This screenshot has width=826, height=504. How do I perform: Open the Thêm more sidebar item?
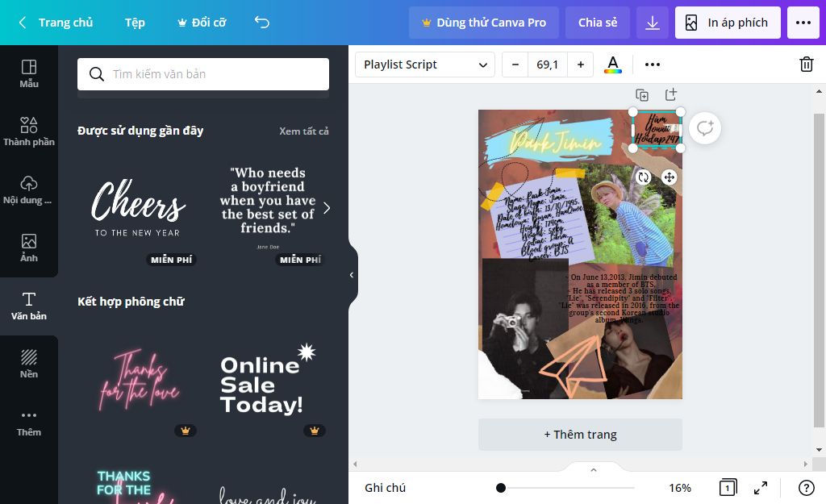29,423
